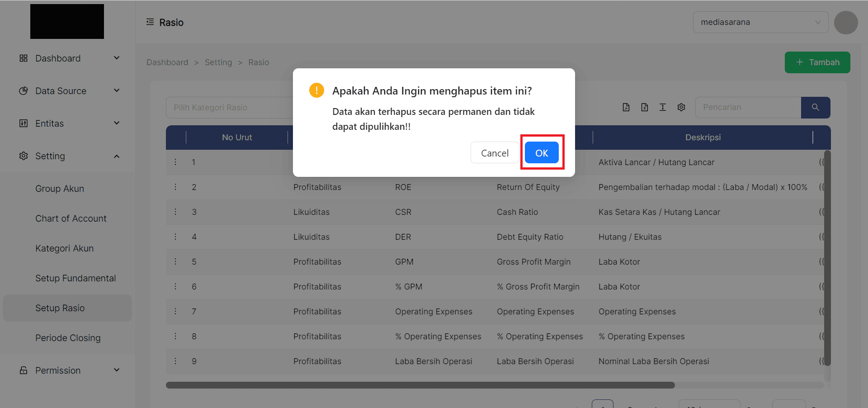Viewport: 868px width, 408px height.
Task: Confirm deletion with the OK button
Action: [542, 153]
